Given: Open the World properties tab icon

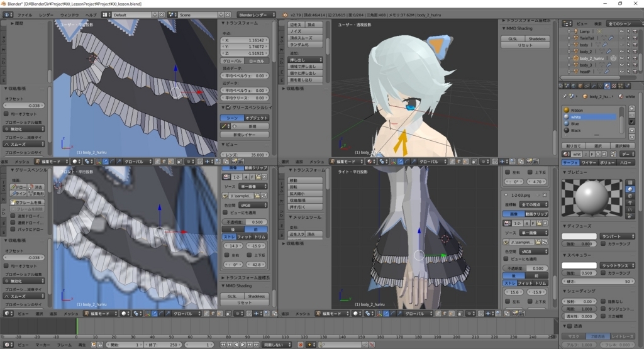Looking at the screenshot, I should click(574, 86).
